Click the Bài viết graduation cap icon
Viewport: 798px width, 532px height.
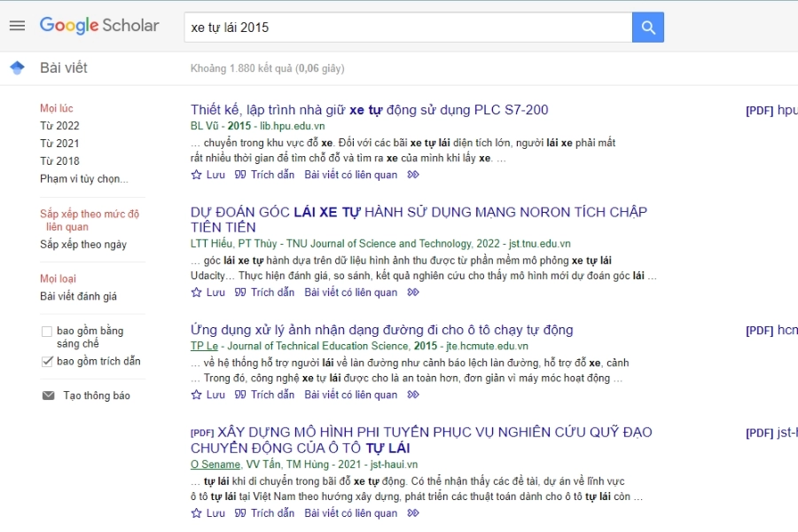17,68
